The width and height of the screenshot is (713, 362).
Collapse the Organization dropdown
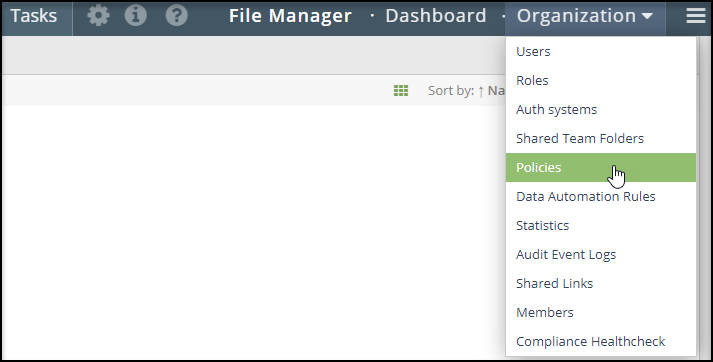tap(585, 16)
